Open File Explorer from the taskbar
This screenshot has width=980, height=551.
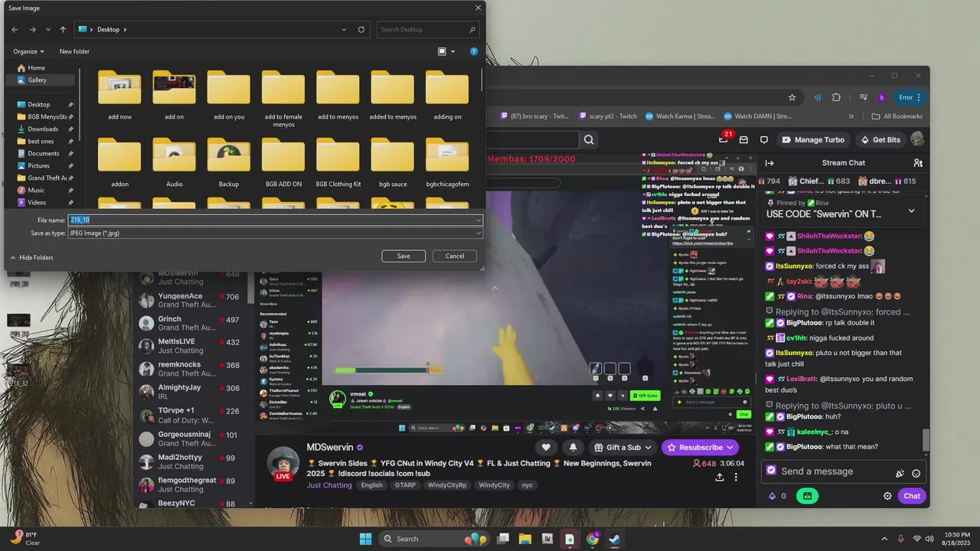tap(525, 539)
